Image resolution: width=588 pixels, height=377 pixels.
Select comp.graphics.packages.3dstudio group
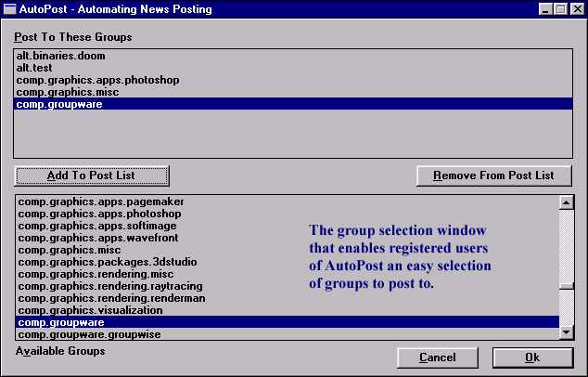click(x=108, y=262)
